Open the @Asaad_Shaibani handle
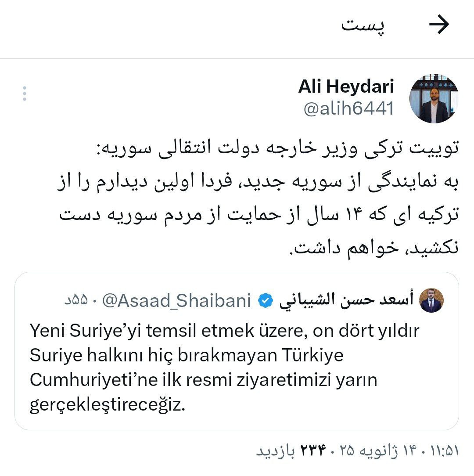Viewport: 474px width, 476px height. click(176, 300)
